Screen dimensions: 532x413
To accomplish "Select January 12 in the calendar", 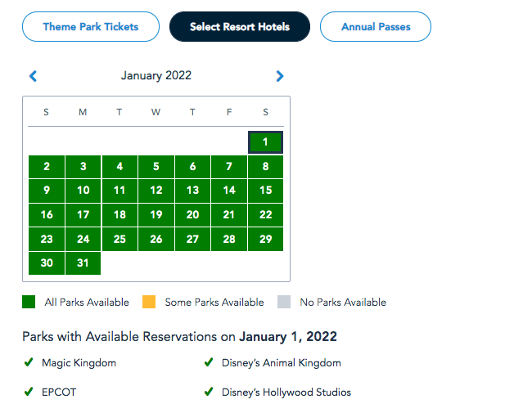I will (156, 191).
